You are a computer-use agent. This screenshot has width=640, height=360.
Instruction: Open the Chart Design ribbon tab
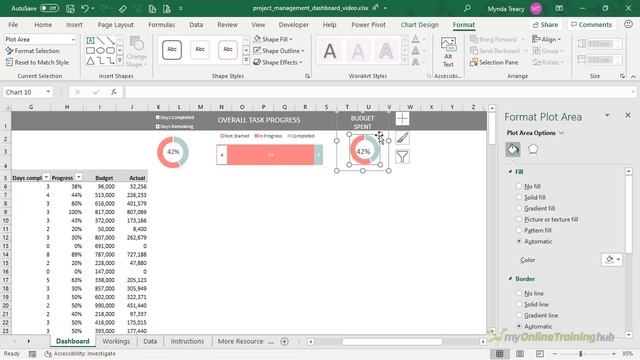(419, 25)
